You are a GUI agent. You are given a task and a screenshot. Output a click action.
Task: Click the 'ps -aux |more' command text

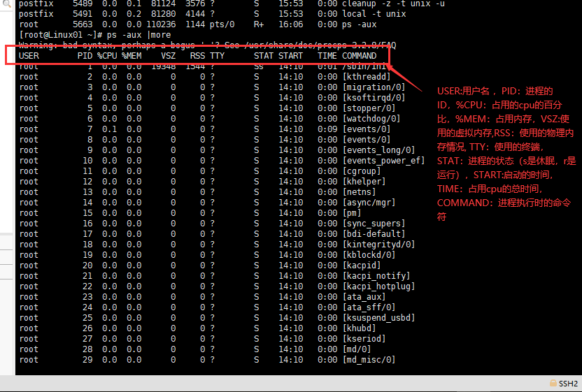(139, 35)
